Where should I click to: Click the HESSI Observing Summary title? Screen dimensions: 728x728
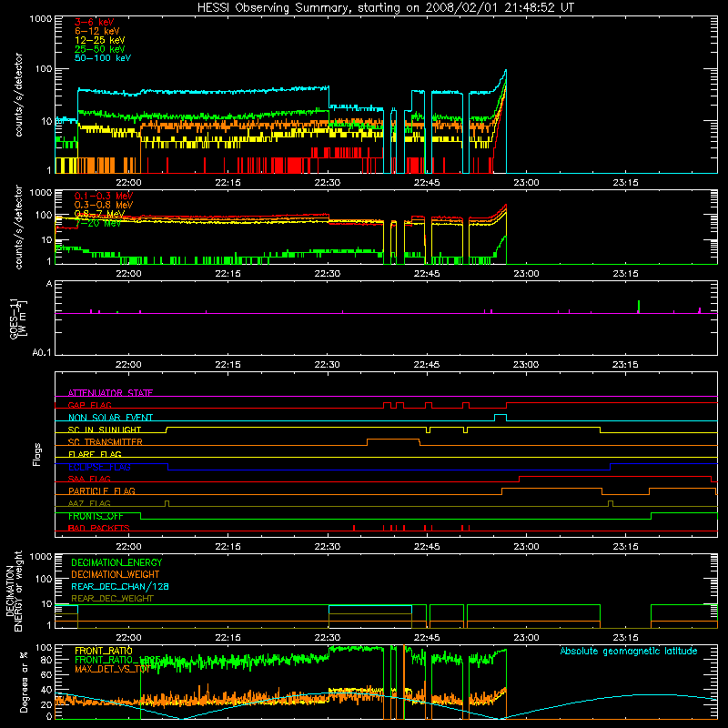click(385, 8)
